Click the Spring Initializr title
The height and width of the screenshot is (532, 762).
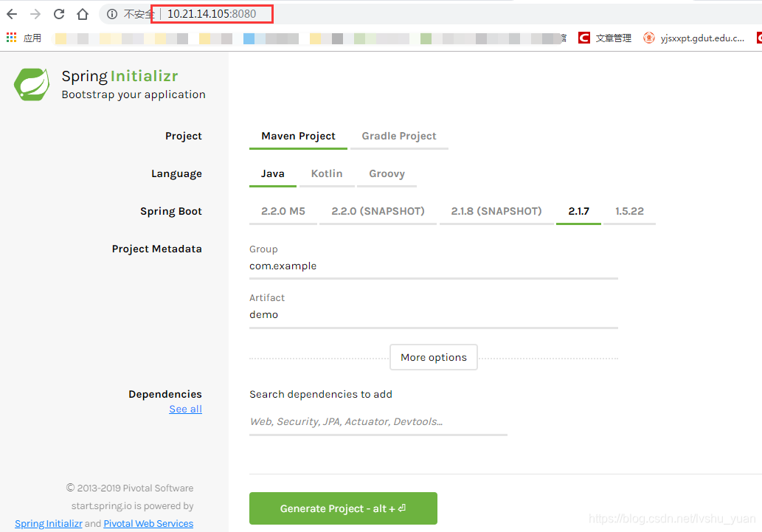click(x=120, y=76)
